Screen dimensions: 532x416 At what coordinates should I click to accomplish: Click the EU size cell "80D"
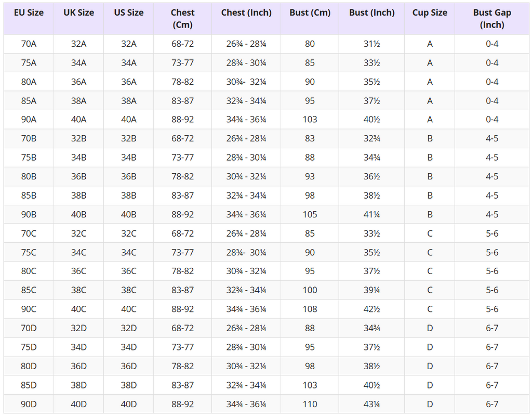click(x=29, y=367)
